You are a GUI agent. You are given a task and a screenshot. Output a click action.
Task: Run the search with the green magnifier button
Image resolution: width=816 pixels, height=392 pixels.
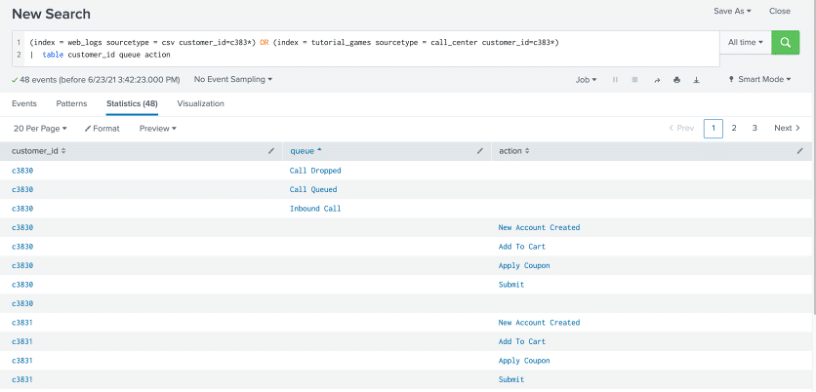click(x=785, y=42)
